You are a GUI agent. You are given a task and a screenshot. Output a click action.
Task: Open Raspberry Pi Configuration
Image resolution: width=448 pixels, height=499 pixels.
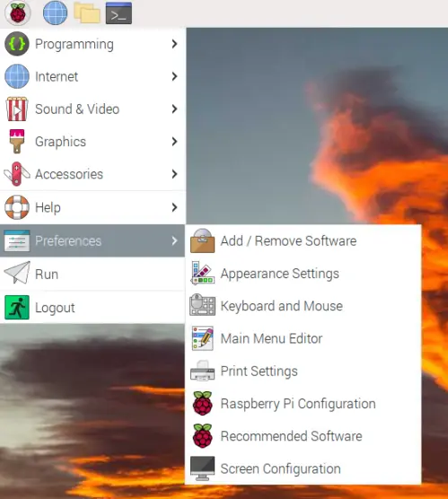303,403
